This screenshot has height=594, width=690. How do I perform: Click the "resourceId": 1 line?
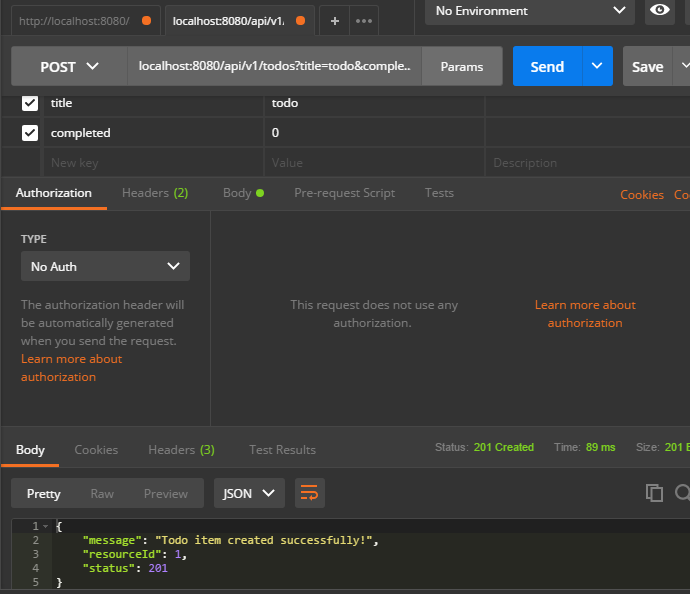[x=135, y=554]
